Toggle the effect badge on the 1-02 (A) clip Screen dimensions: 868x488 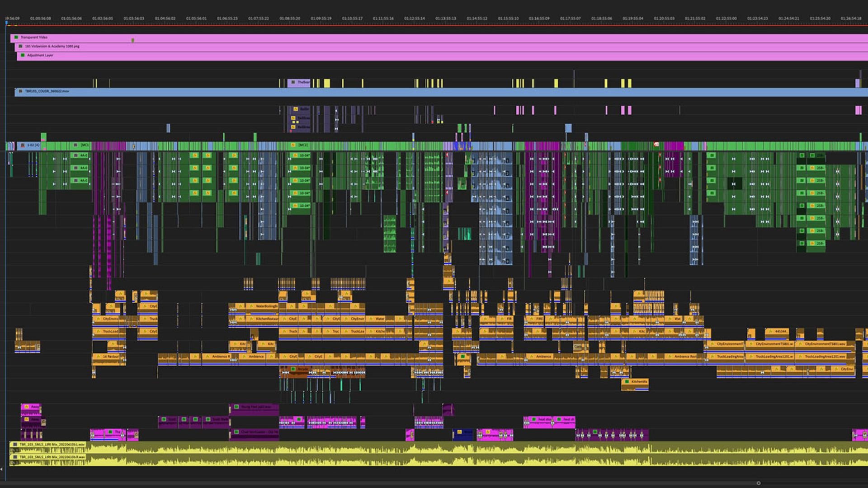(22, 145)
